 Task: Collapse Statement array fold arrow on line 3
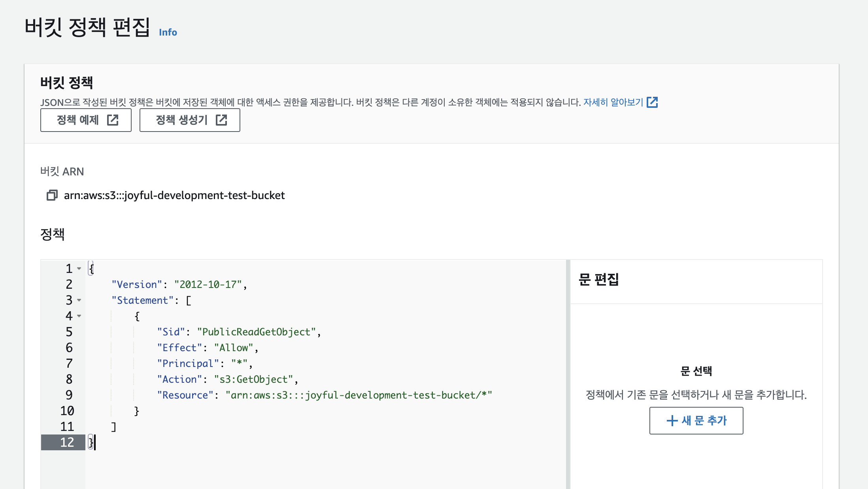79,300
